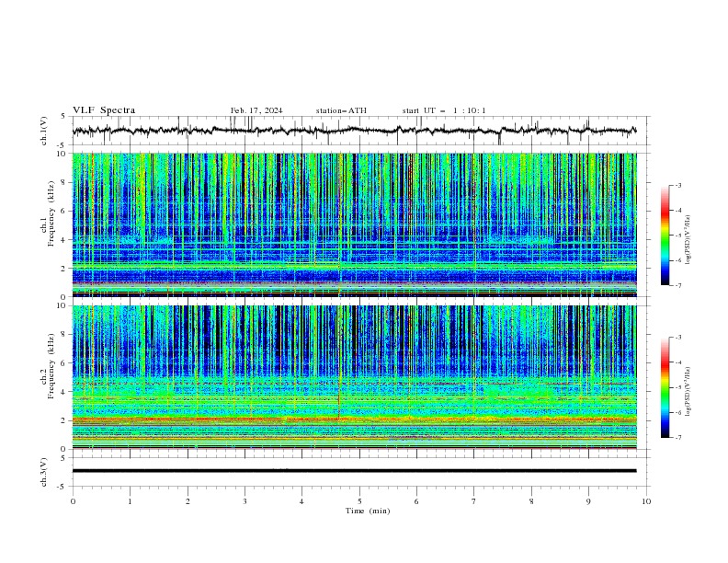Click time axis tick label "7"

pyautogui.click(x=474, y=501)
